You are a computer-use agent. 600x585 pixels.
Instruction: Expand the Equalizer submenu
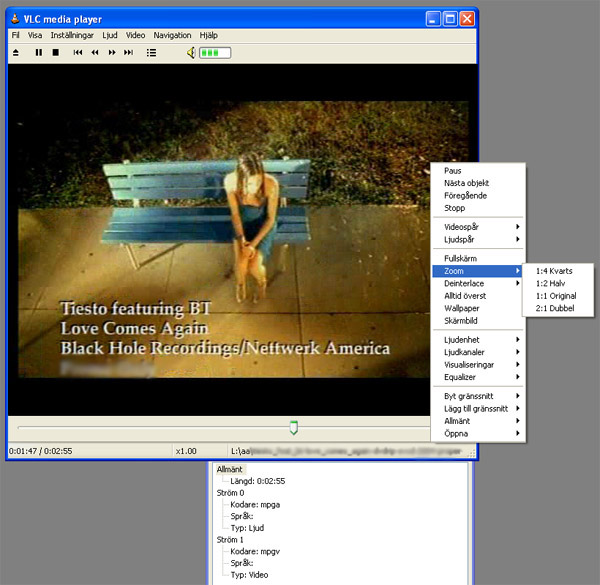(478, 377)
